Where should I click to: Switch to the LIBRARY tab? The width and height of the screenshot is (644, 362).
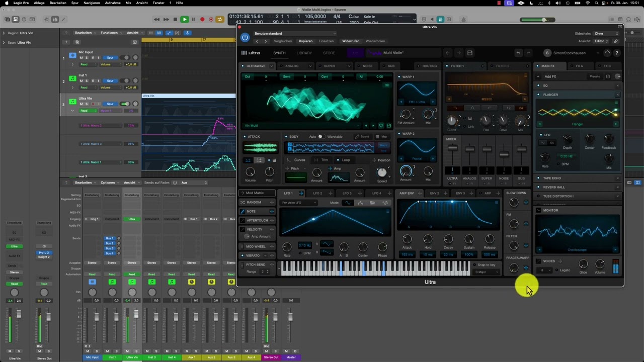pyautogui.click(x=304, y=53)
